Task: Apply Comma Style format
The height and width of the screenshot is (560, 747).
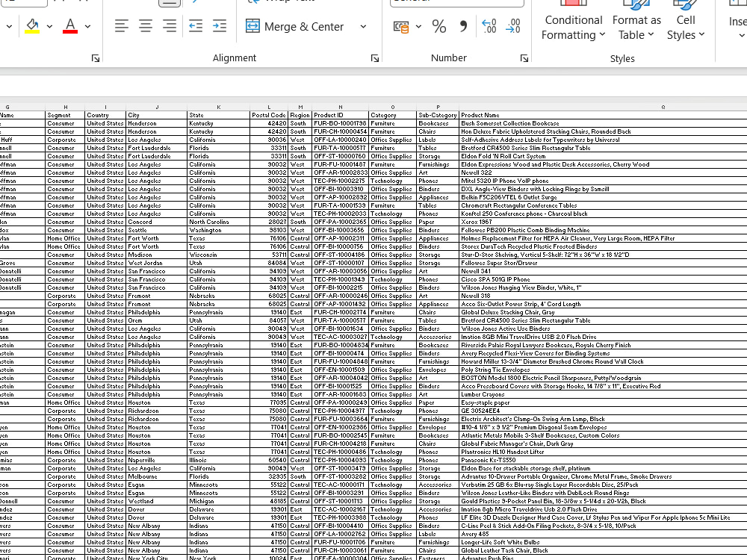Action: point(462,26)
